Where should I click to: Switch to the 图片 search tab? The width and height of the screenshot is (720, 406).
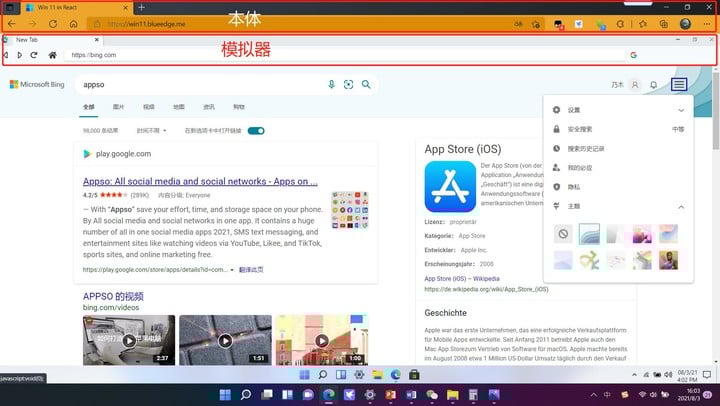coord(118,107)
